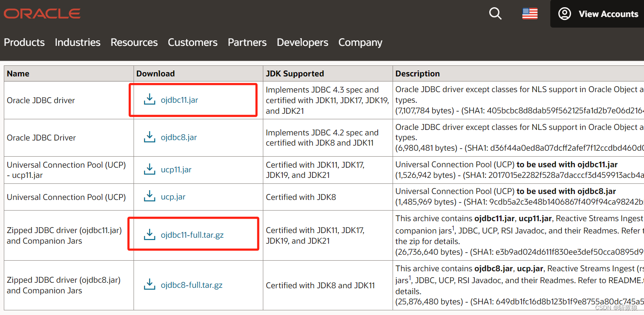Image resolution: width=644 pixels, height=315 pixels.
Task: Open the Company menu
Action: [x=360, y=42]
